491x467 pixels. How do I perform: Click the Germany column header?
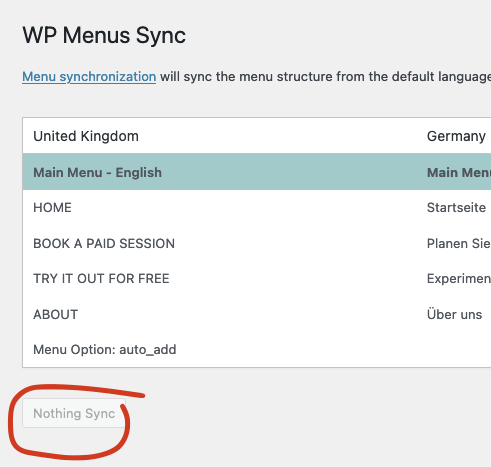(x=456, y=136)
